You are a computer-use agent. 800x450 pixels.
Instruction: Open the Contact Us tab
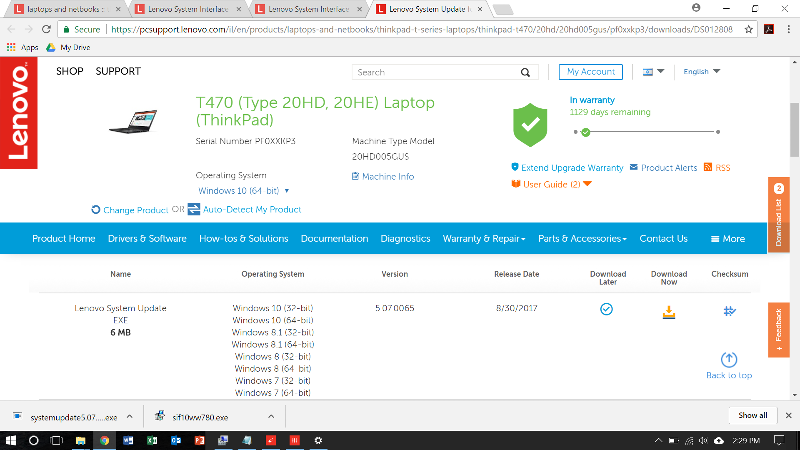(663, 239)
